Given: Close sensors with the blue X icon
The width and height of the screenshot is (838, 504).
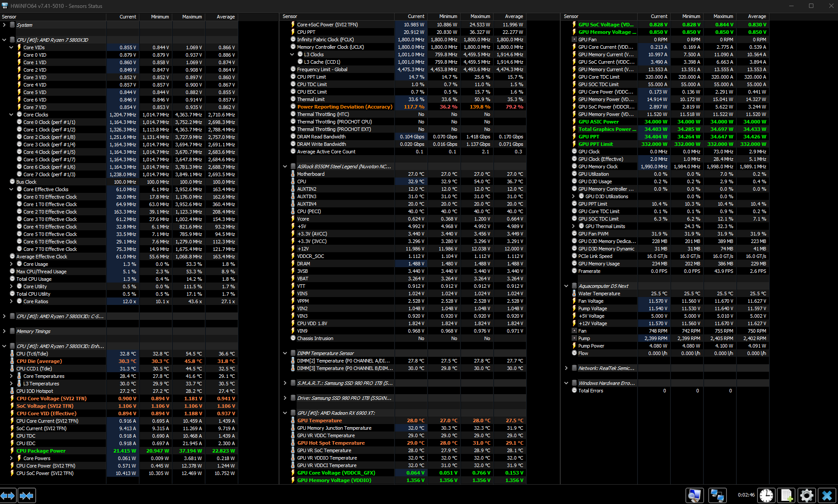Looking at the screenshot, I should 827,496.
